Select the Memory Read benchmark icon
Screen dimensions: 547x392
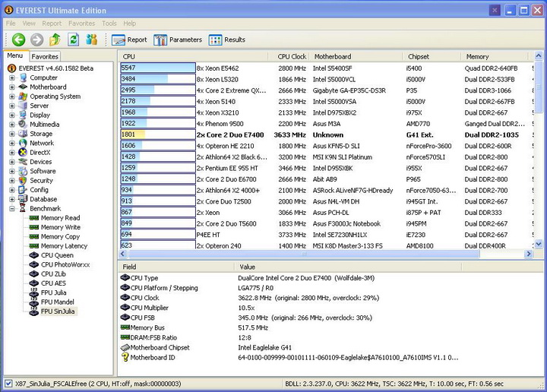click(x=34, y=218)
